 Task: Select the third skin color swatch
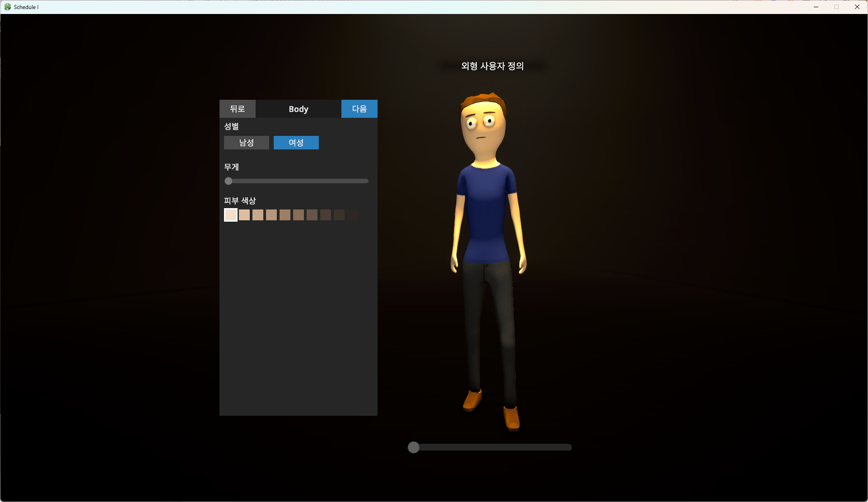tap(258, 215)
